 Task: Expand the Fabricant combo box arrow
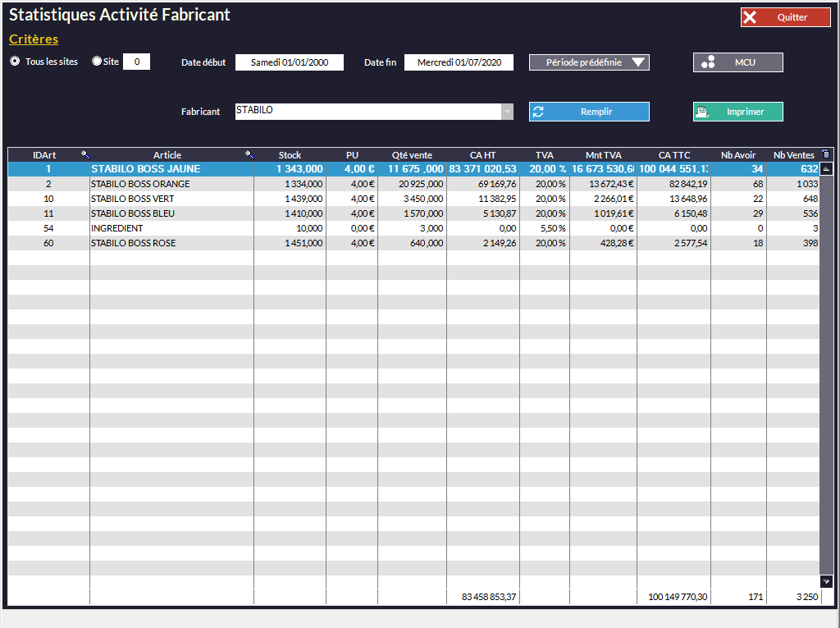507,112
